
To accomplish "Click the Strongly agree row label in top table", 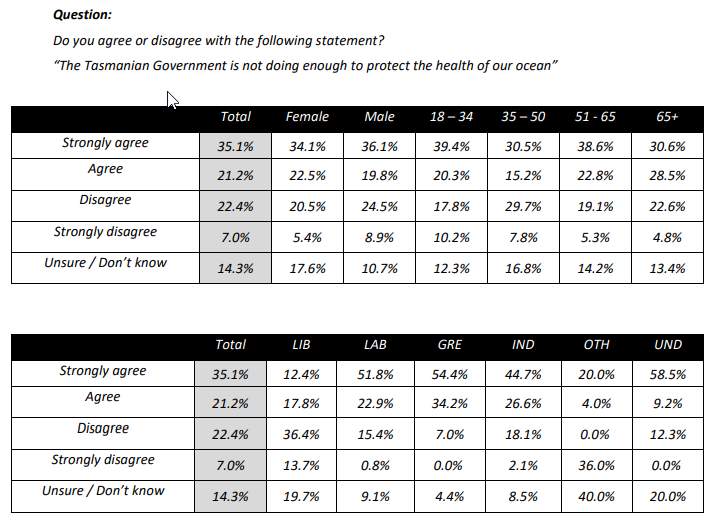I will [105, 143].
